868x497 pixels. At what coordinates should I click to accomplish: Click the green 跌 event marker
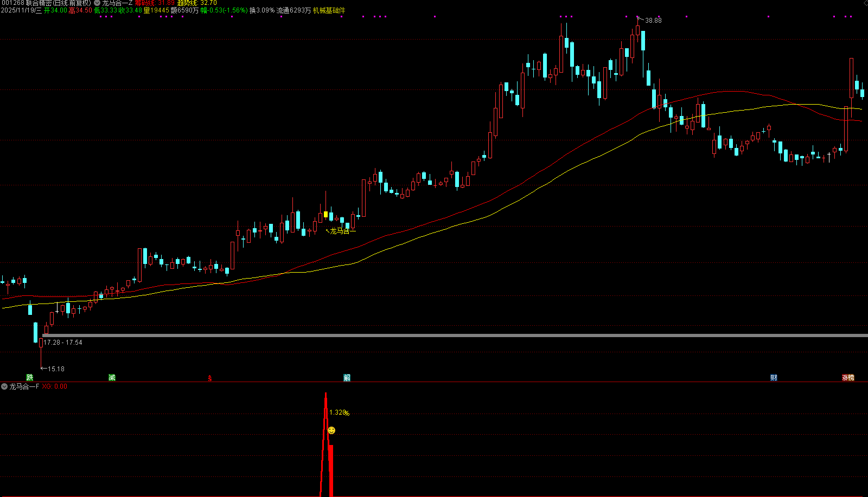click(30, 377)
